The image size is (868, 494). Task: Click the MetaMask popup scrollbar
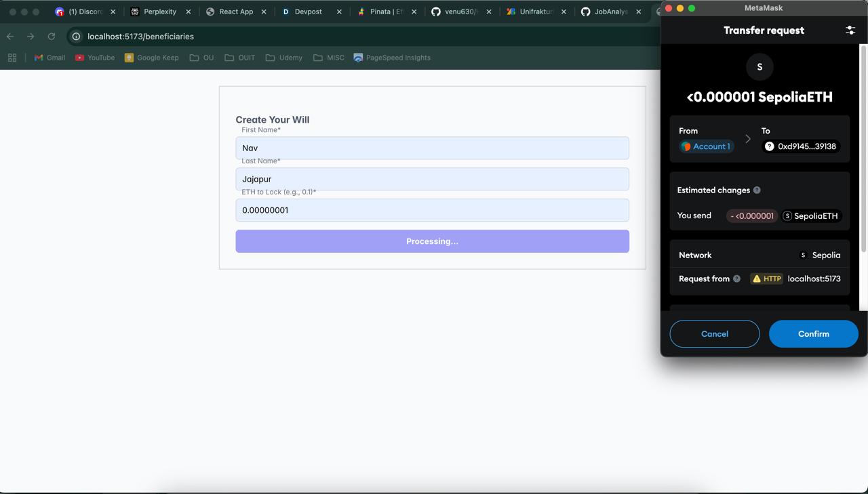point(864,149)
